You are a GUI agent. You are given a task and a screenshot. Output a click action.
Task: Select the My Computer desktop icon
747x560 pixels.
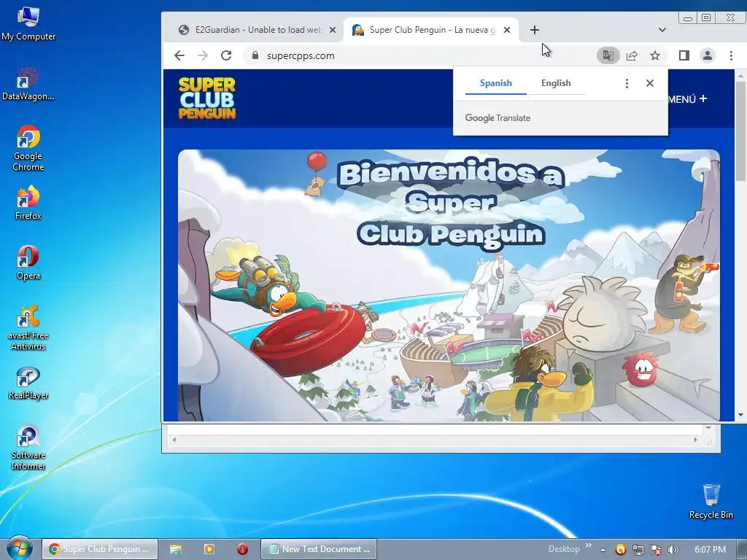point(28,24)
